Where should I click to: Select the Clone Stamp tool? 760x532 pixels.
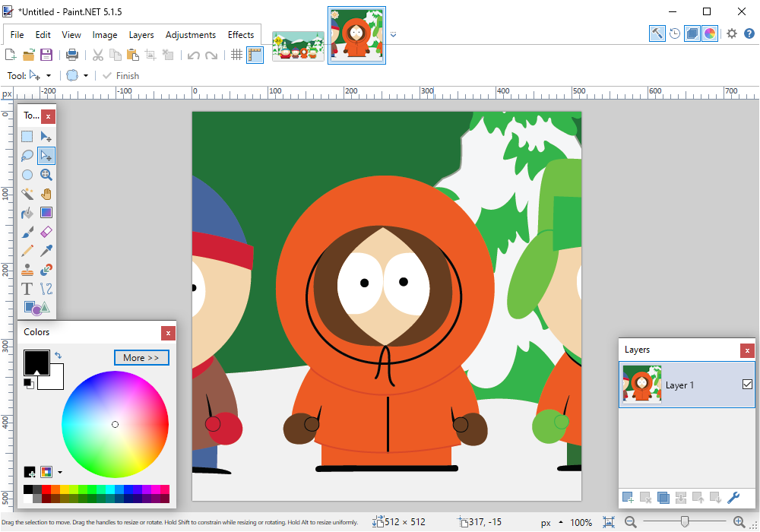pyautogui.click(x=27, y=270)
